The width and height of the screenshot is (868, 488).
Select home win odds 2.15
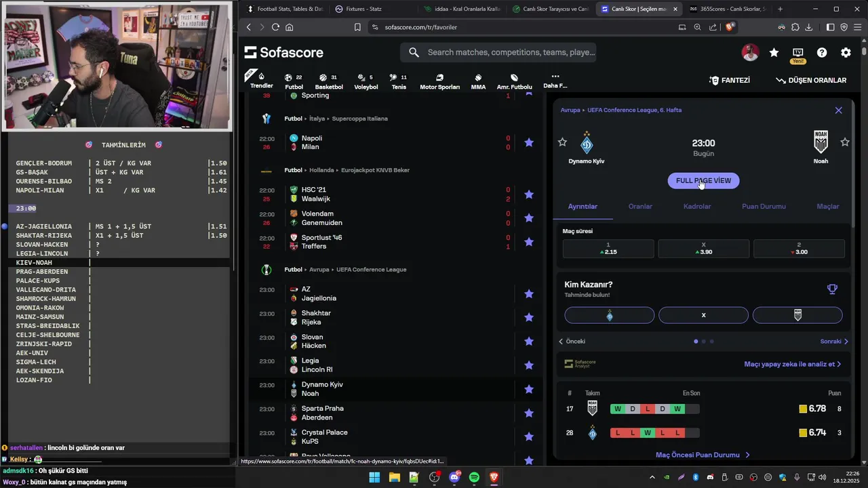[x=608, y=249]
